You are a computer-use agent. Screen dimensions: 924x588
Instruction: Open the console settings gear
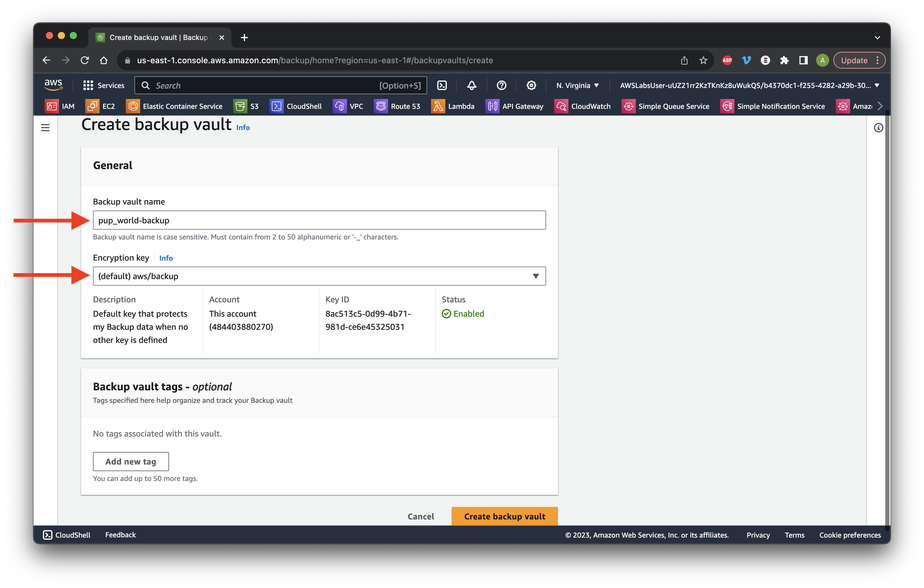coord(531,85)
